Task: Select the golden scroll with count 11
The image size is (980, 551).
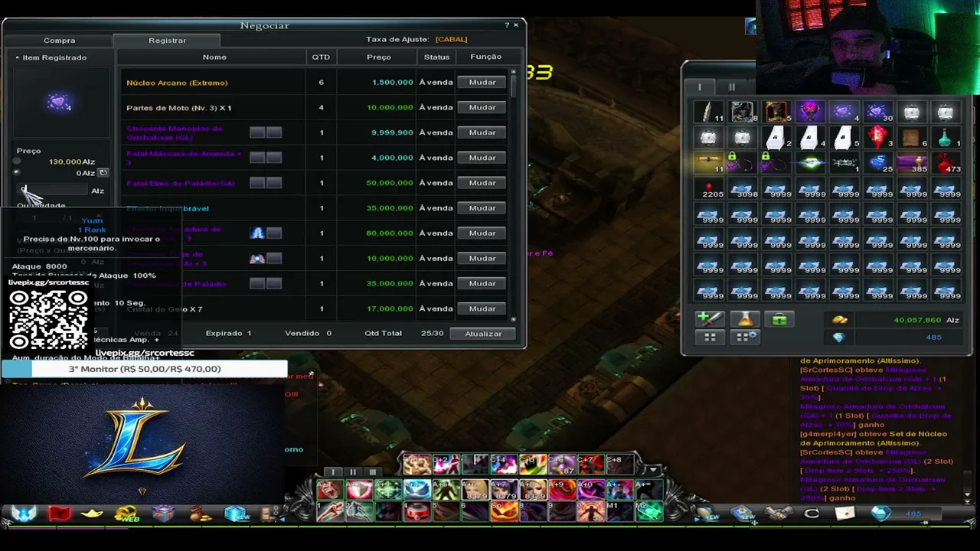Action: pyautogui.click(x=709, y=163)
